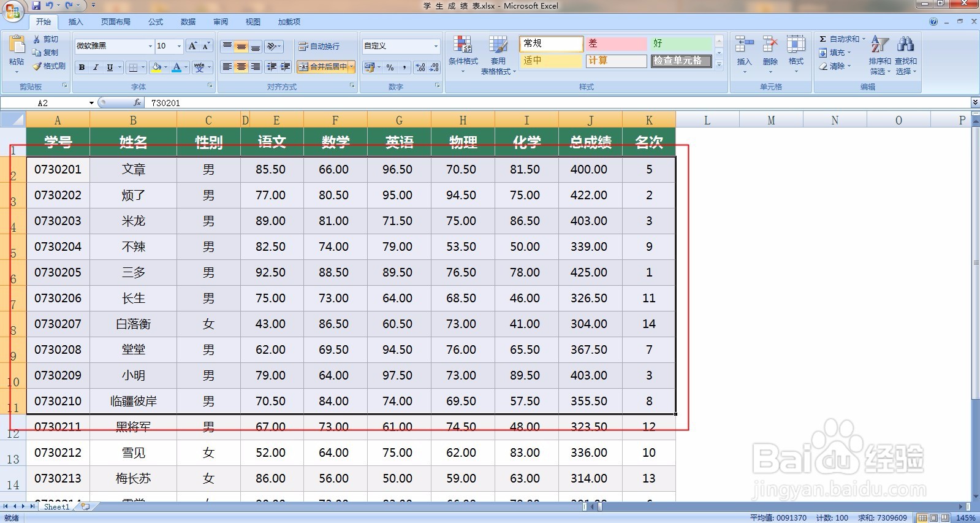This screenshot has height=523, width=980.
Task: Click the cell borders icon
Action: (133, 67)
